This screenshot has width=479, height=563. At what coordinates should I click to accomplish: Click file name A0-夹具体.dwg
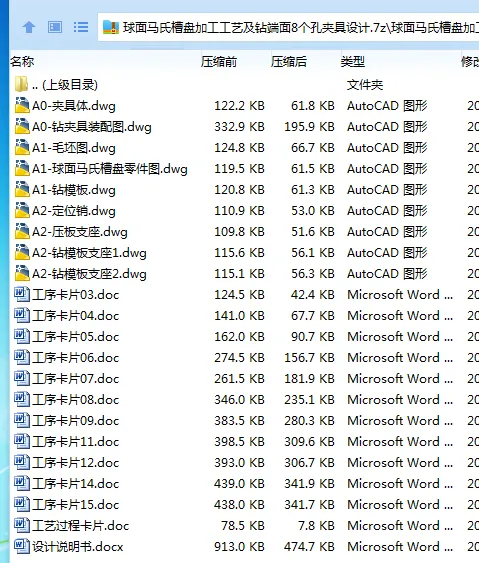tap(74, 106)
